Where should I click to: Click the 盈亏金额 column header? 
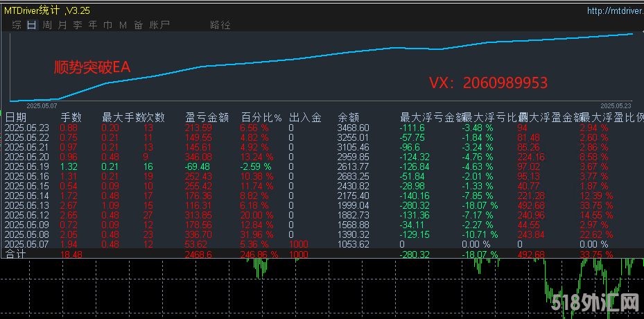coord(207,117)
